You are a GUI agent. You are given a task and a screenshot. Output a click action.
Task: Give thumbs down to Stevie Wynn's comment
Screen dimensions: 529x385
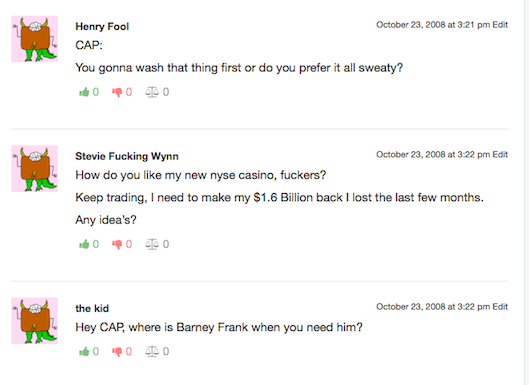coord(117,244)
